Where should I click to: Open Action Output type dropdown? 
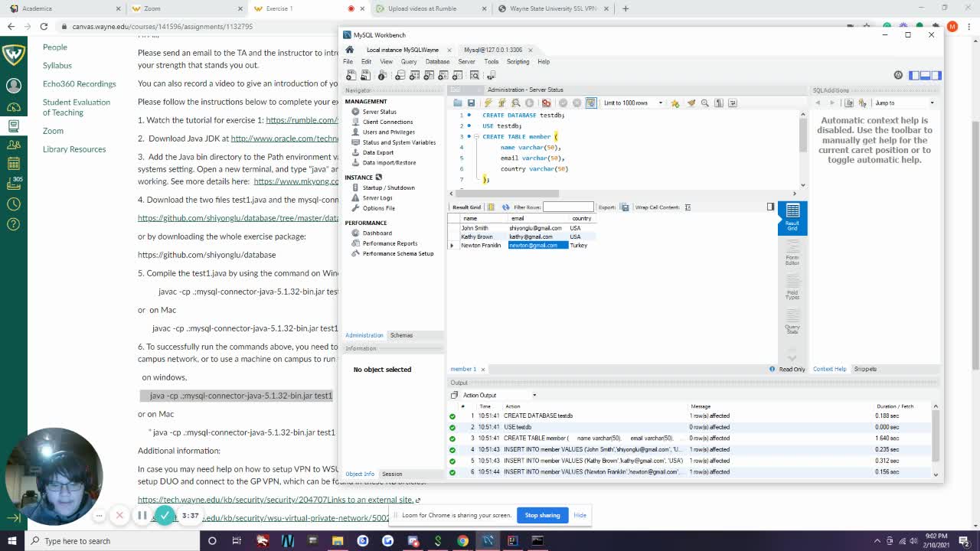(x=499, y=395)
